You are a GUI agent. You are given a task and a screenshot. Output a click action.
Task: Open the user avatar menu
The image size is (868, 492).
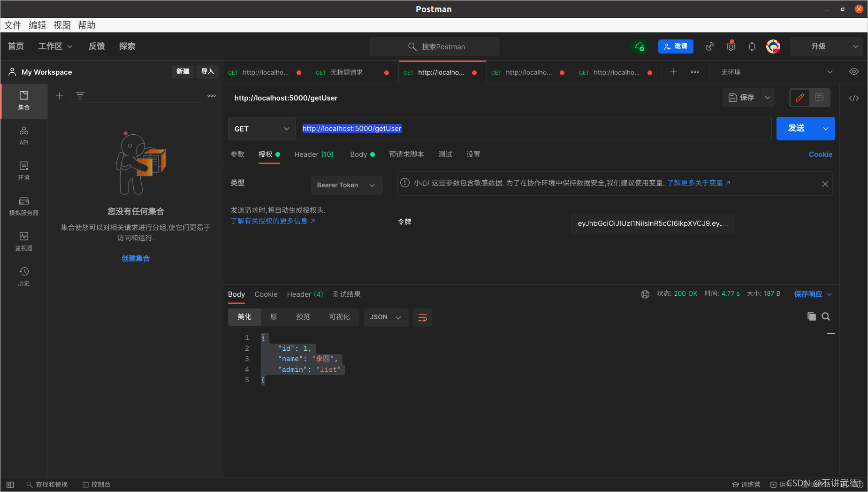coord(773,46)
